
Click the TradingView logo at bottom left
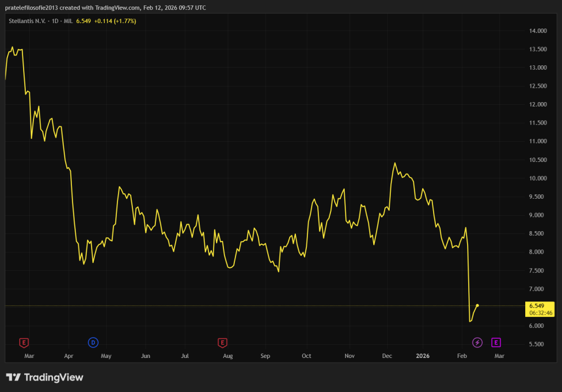(x=44, y=377)
